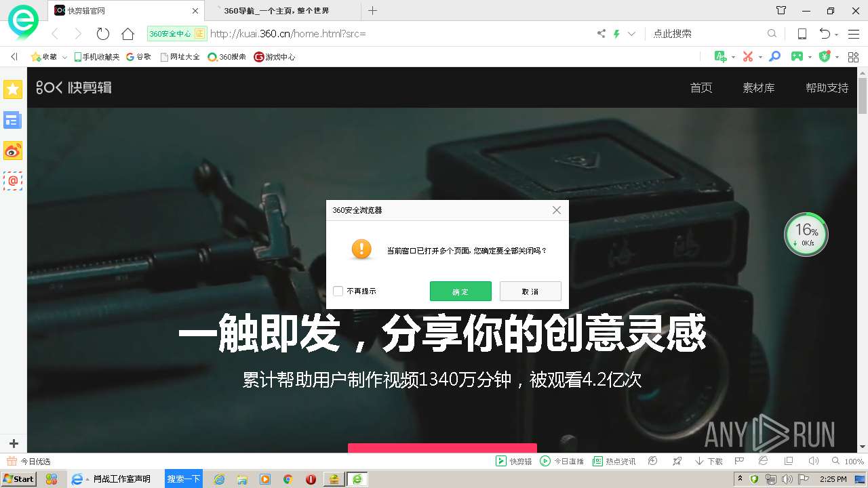
Task: Open the blue news list sidebar icon
Action: (13, 120)
